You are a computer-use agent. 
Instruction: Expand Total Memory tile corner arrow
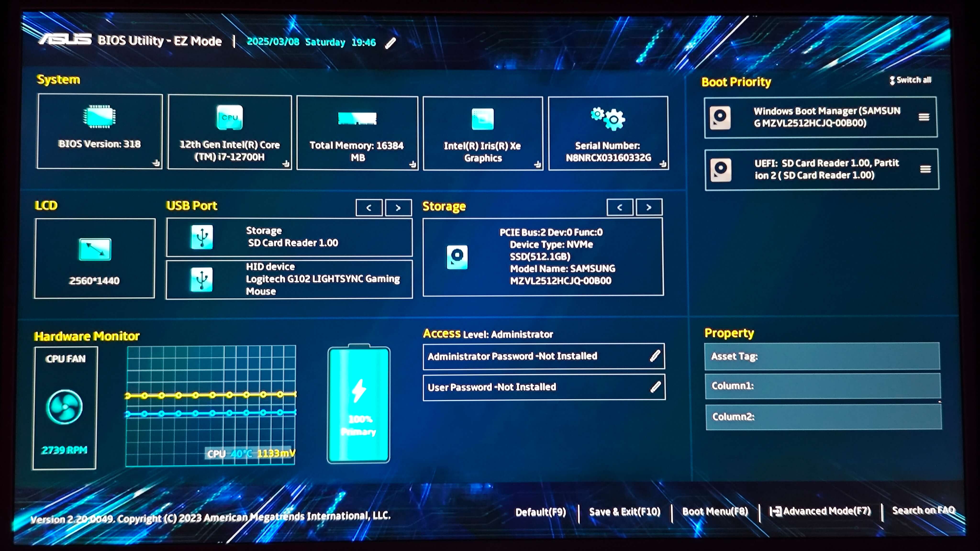click(412, 164)
